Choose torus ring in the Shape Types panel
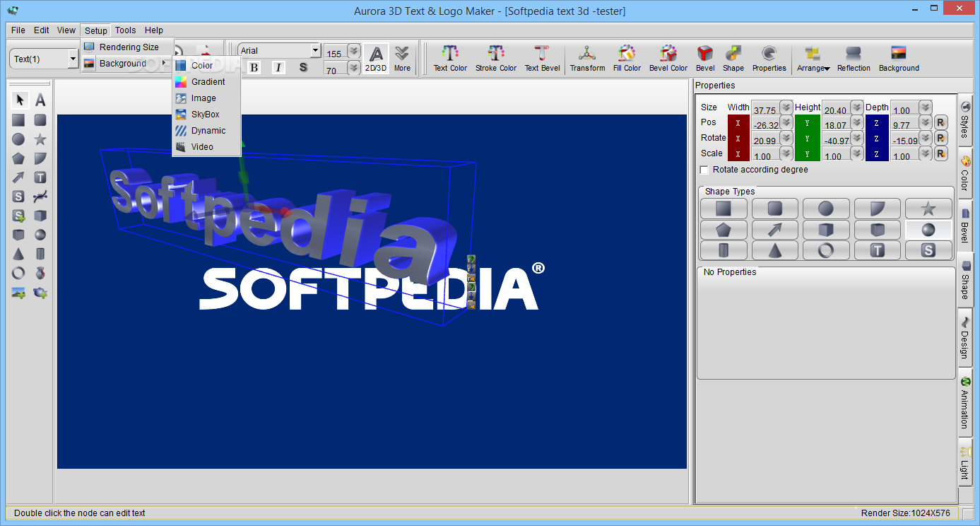Viewport: 980px width, 526px height. 825,250
